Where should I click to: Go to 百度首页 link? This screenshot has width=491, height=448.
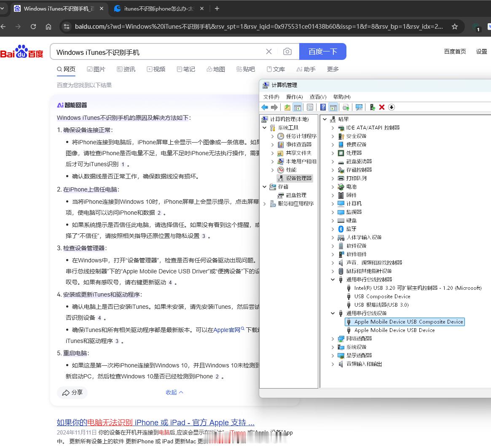[x=455, y=52]
